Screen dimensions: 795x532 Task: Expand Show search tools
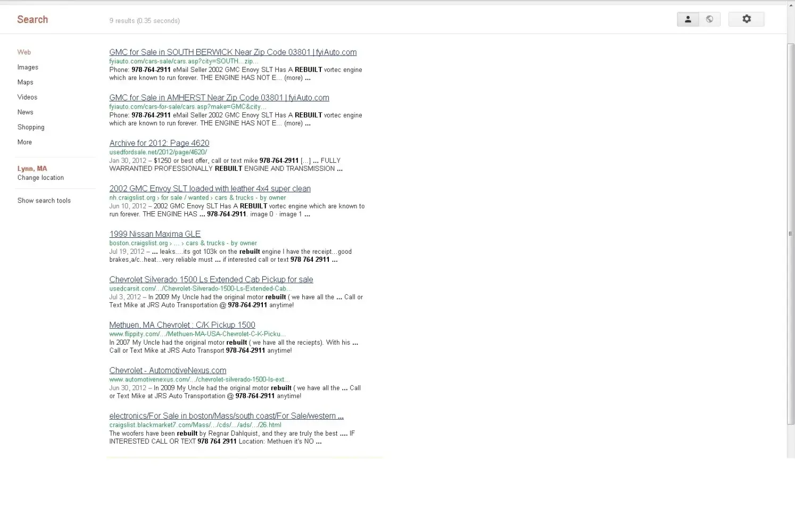point(44,201)
